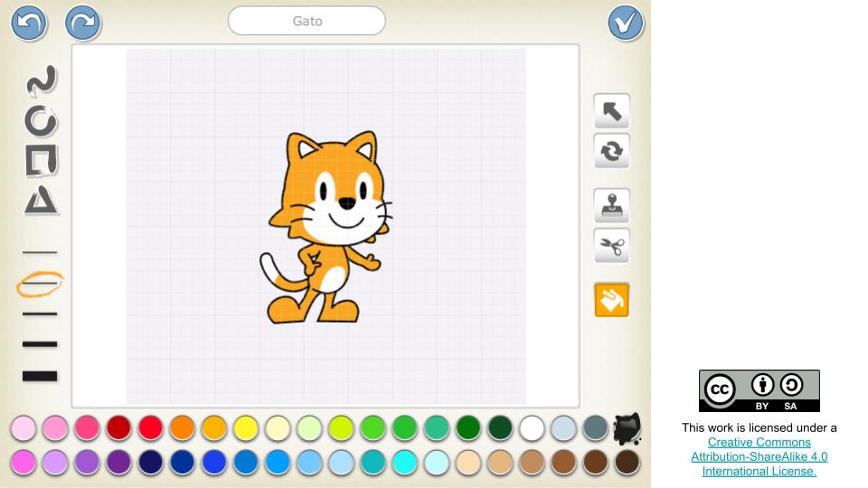This screenshot has height=488, width=868.
Task: Pick the darkest brown color swatch
Action: [627, 462]
